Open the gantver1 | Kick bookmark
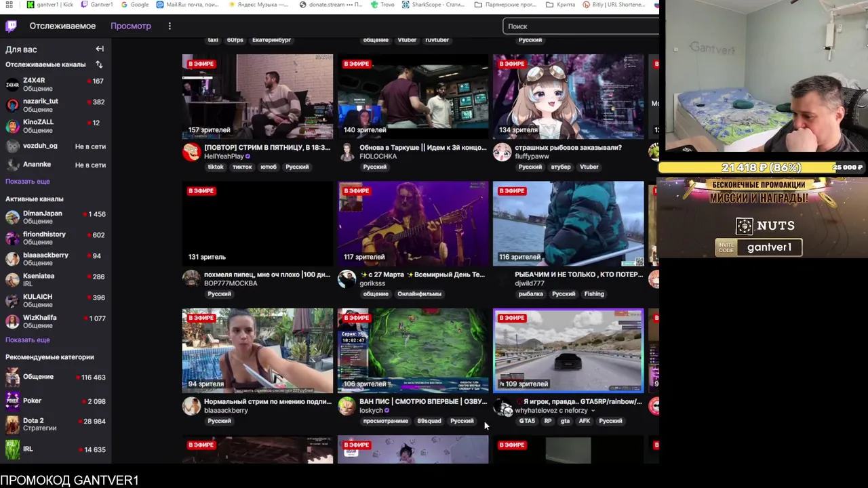Image resolution: width=868 pixels, height=488 pixels. point(51,5)
